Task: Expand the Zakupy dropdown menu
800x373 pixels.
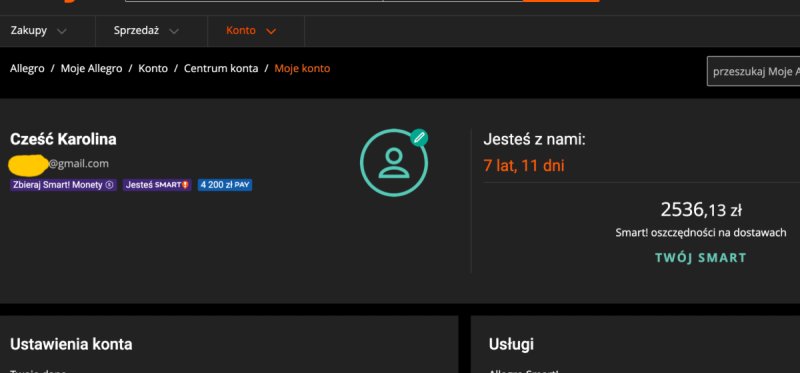Action: tap(38, 31)
